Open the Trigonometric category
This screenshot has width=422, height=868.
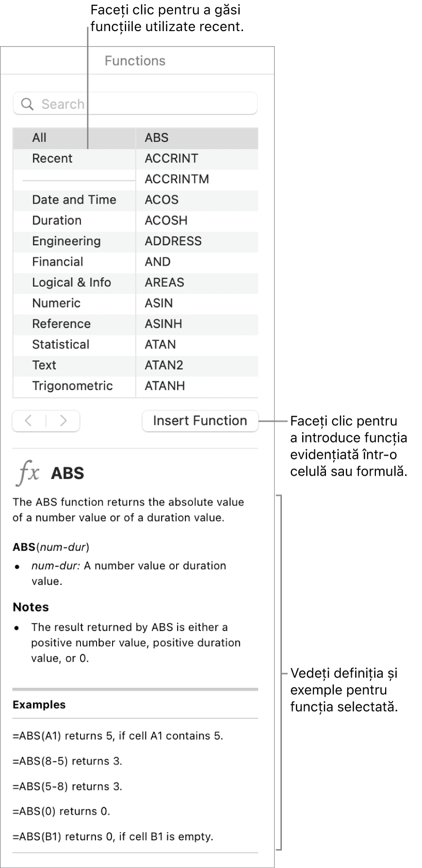[x=72, y=386]
